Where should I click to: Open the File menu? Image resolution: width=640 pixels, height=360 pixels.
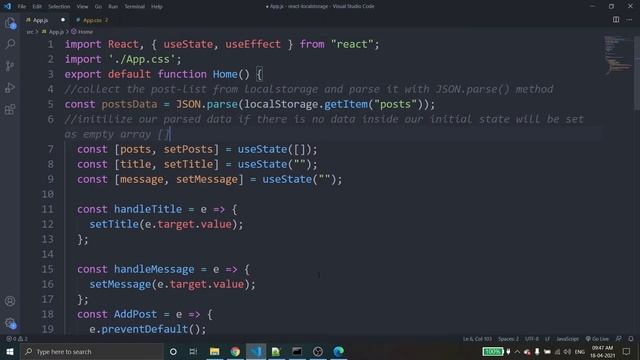point(22,7)
